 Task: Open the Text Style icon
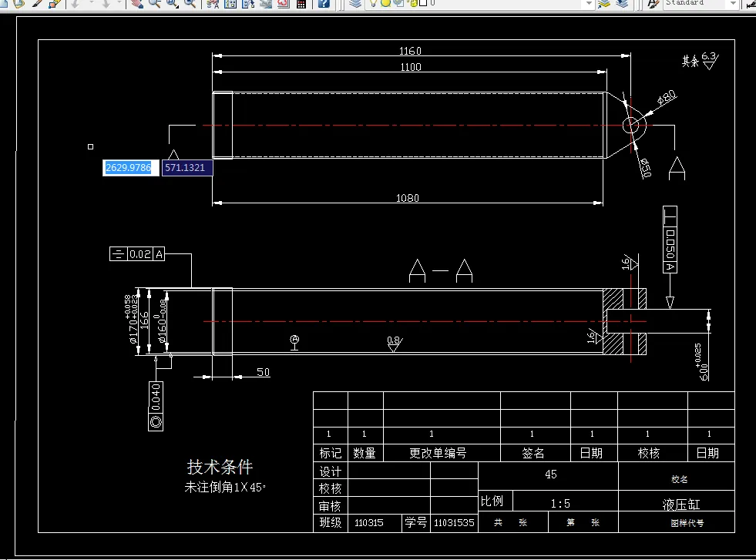(x=654, y=3)
